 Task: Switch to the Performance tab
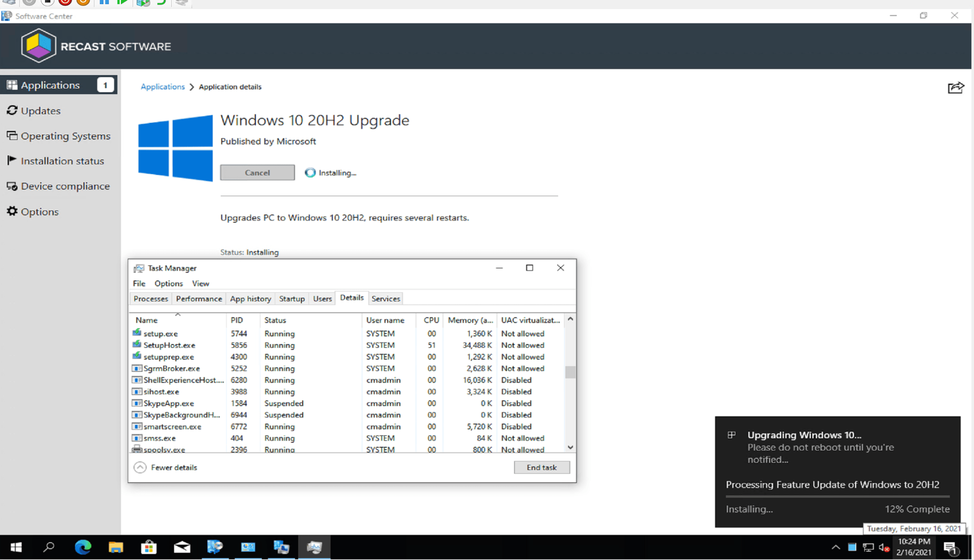(x=199, y=299)
